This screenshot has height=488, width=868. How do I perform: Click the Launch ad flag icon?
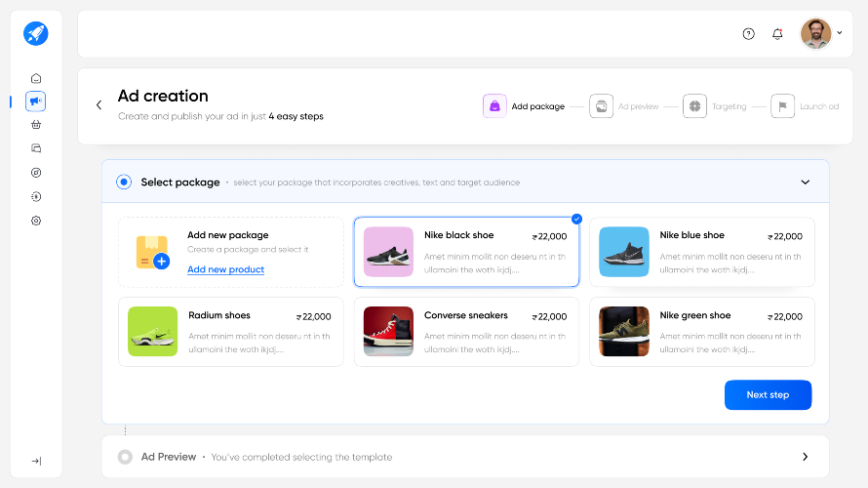[x=783, y=105]
